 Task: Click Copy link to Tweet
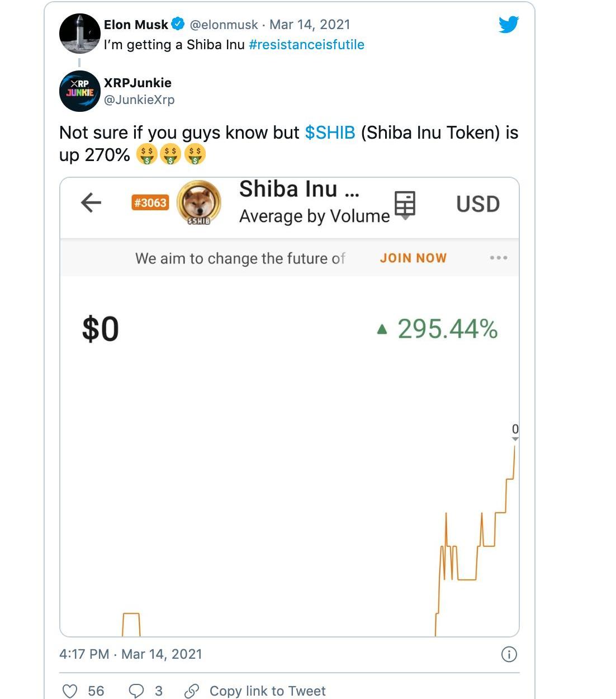coord(267,691)
